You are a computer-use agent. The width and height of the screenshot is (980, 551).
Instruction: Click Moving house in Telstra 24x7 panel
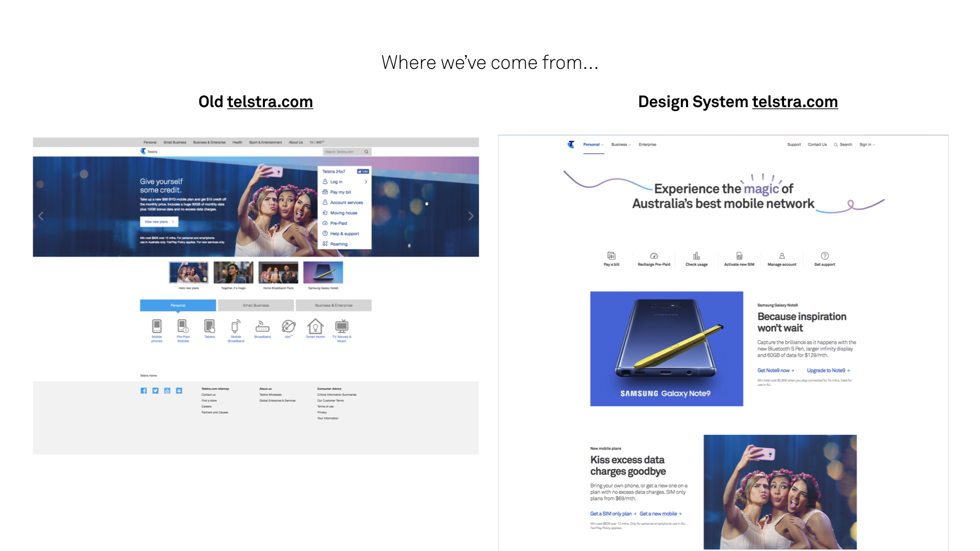344,213
